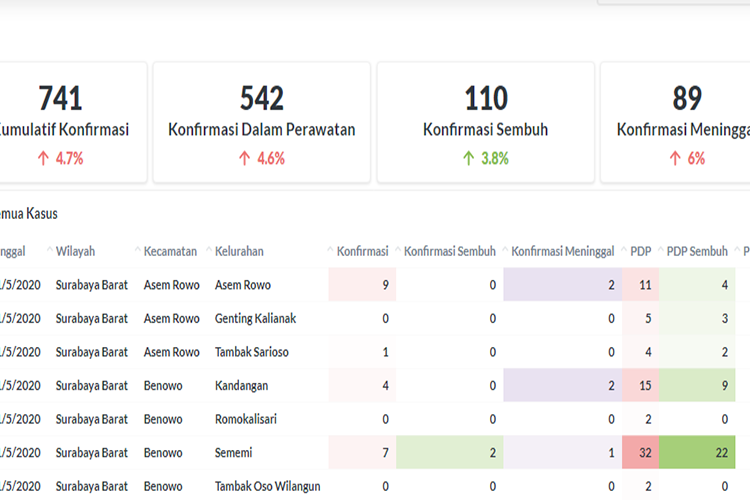Click the red up arrow beside 4.6%
Image resolution: width=750 pixels, height=500 pixels.
(x=244, y=158)
